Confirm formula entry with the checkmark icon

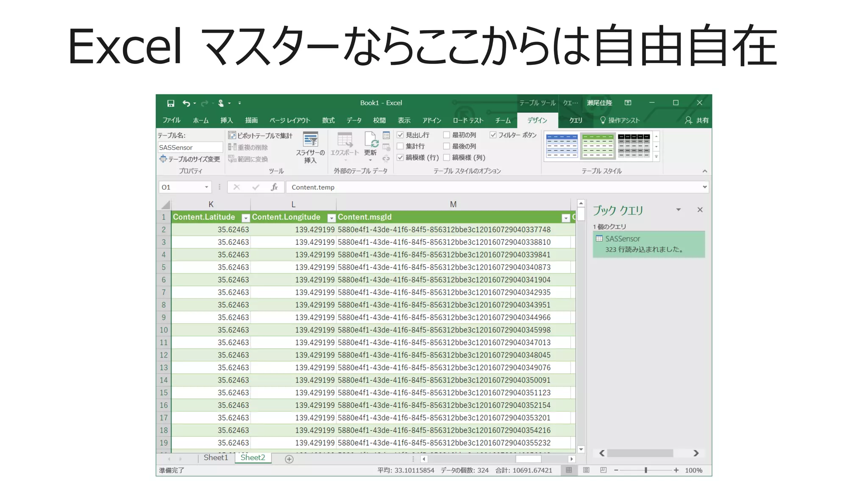[x=256, y=187]
